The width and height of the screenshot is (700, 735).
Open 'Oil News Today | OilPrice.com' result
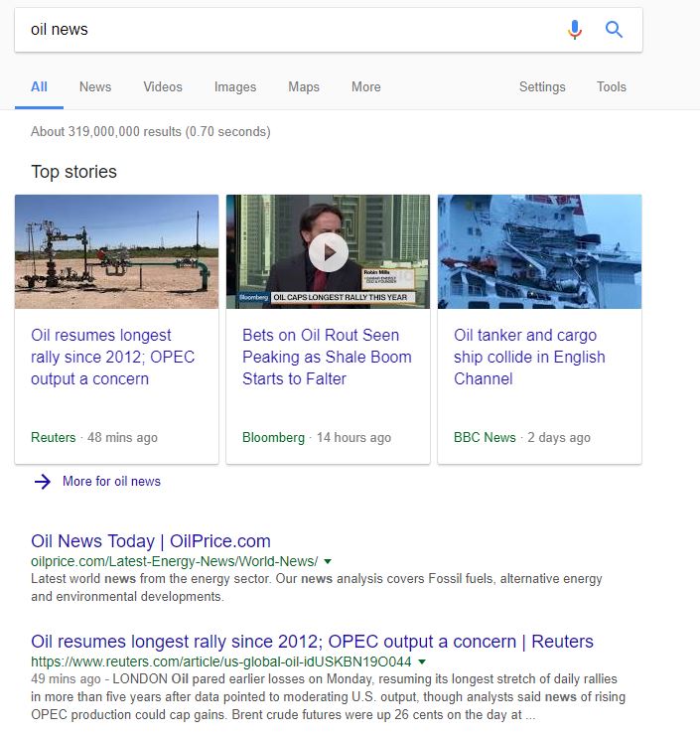pos(150,541)
